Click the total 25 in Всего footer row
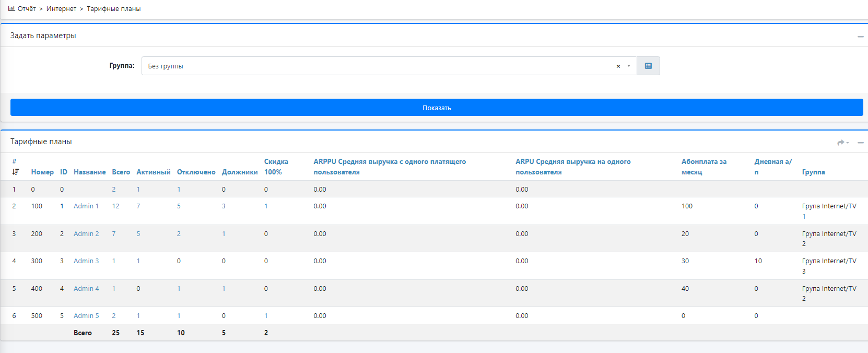This screenshot has width=868, height=353. [x=115, y=333]
